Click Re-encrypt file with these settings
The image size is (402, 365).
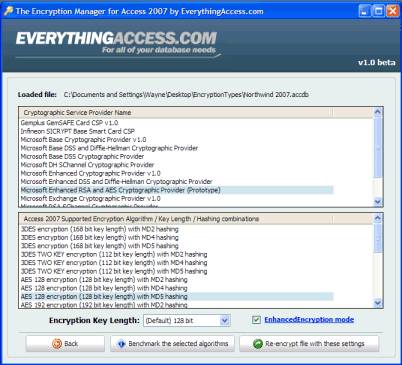click(x=309, y=344)
